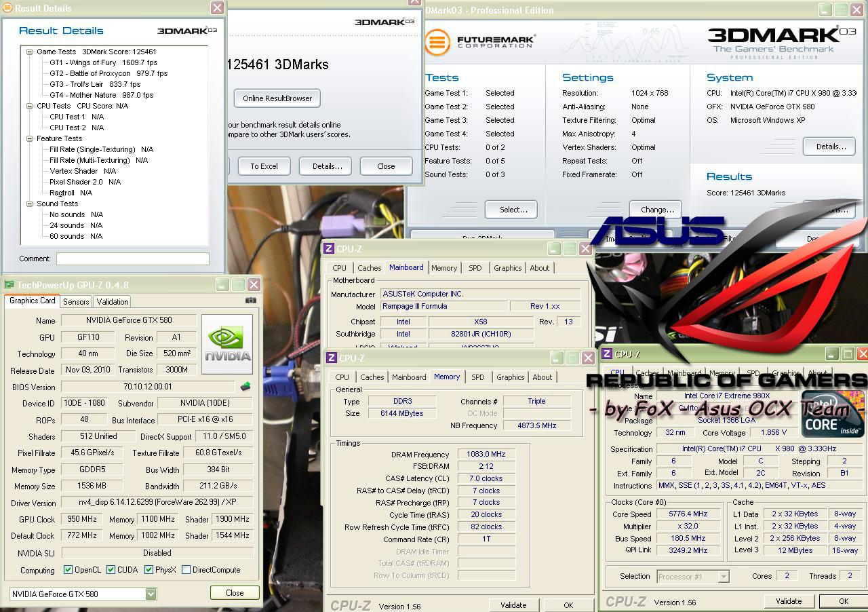Toggle the CUDA checkbox
The width and height of the screenshot is (868, 612).
pyautogui.click(x=111, y=570)
